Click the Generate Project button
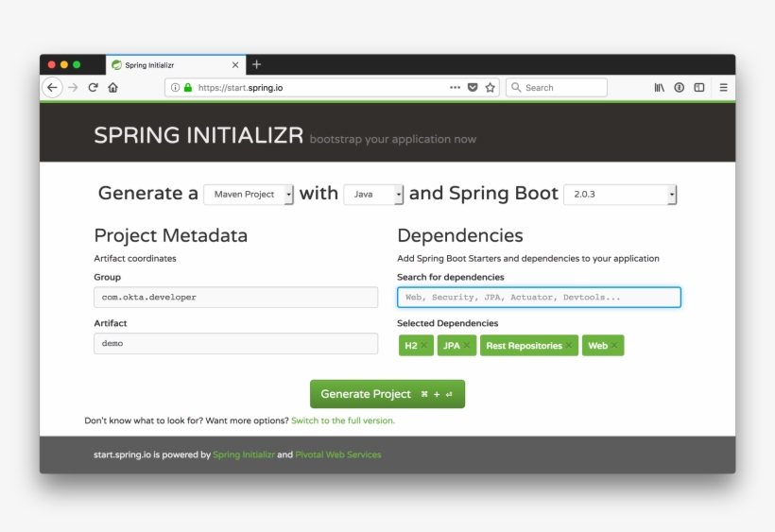 click(x=387, y=394)
